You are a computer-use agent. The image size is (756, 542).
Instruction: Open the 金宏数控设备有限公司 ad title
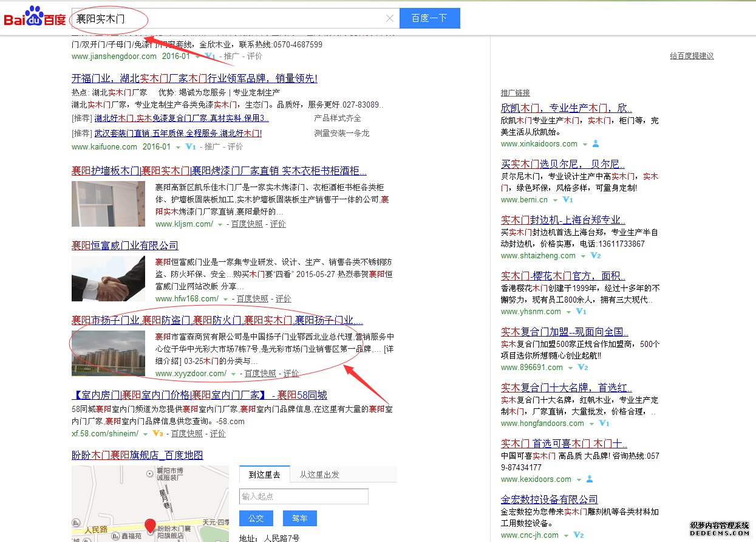tap(550, 499)
